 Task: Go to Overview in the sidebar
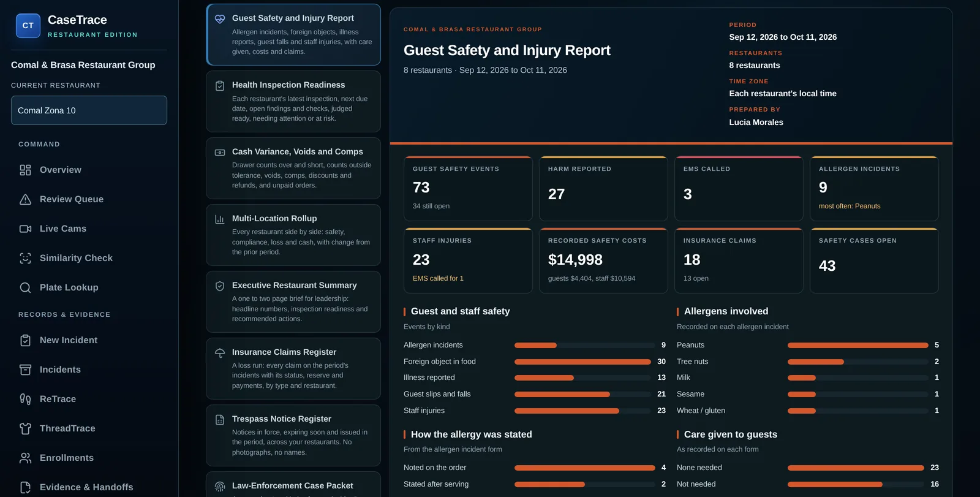point(89,170)
